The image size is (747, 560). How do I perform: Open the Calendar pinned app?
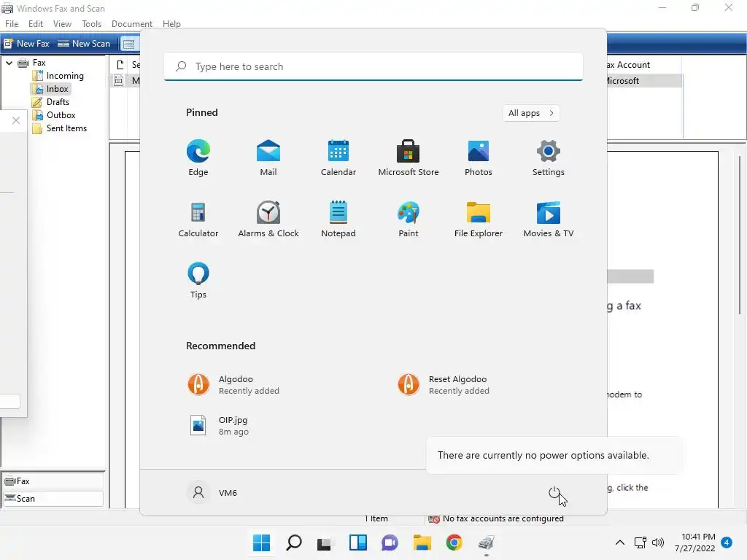coord(338,157)
